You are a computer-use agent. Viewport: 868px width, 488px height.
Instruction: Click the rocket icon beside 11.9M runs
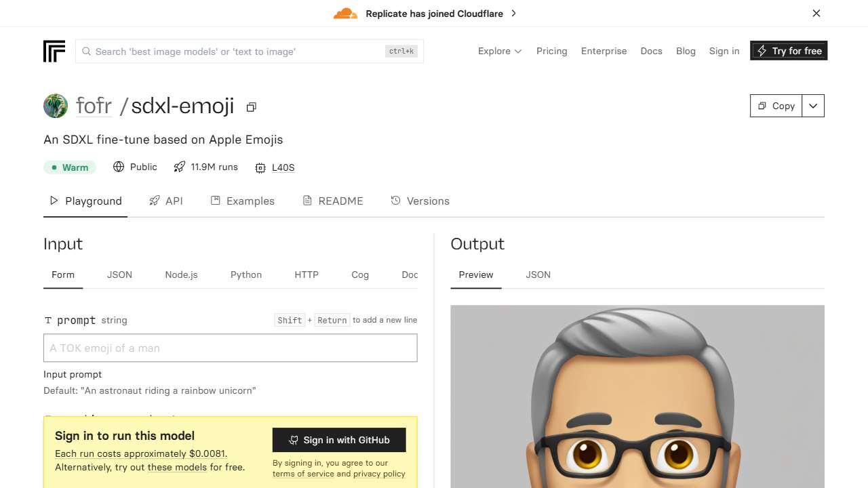pos(179,167)
